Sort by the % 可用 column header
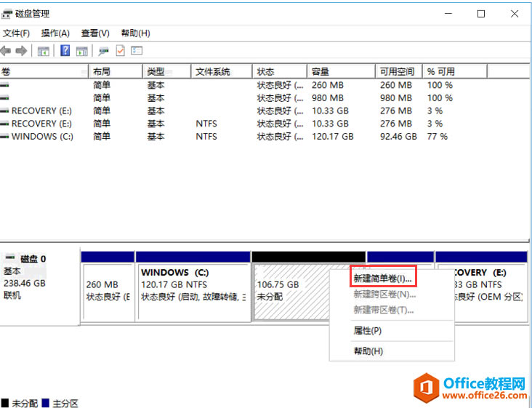This screenshot has width=532, height=408. click(455, 71)
